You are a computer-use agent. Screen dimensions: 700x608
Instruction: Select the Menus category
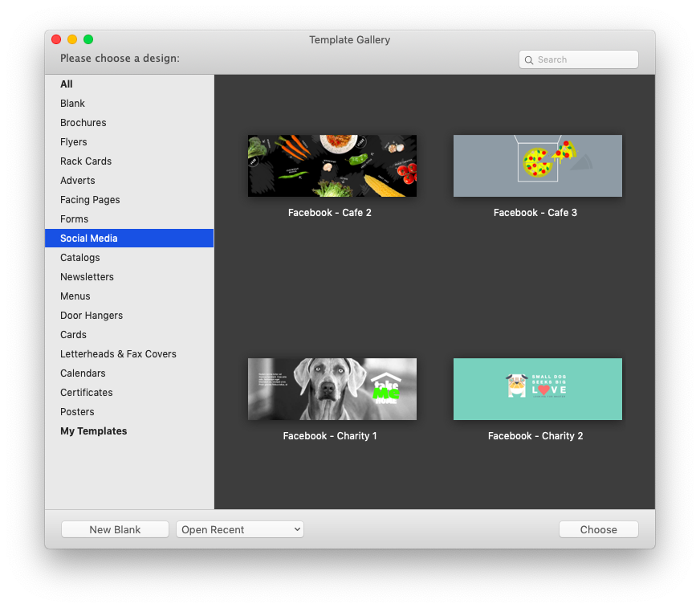coord(75,296)
